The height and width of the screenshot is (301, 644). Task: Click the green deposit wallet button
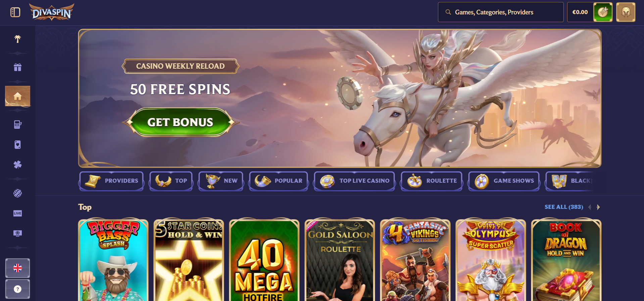point(603,12)
